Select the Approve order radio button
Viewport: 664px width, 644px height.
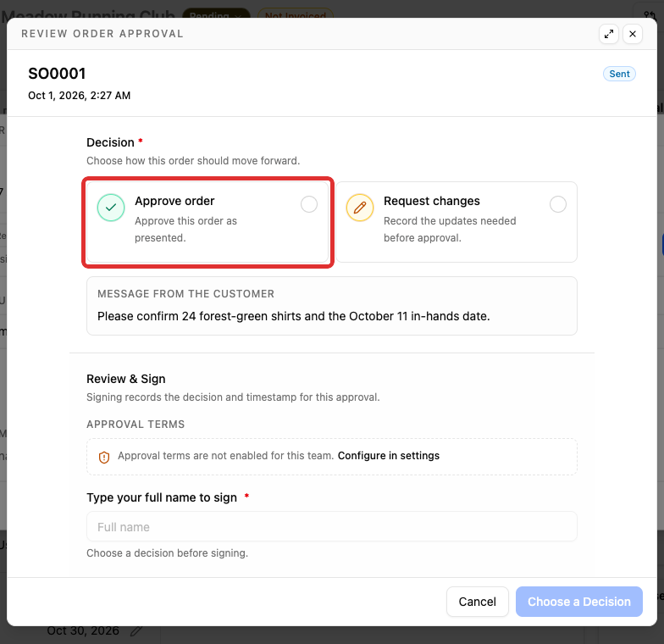point(309,204)
